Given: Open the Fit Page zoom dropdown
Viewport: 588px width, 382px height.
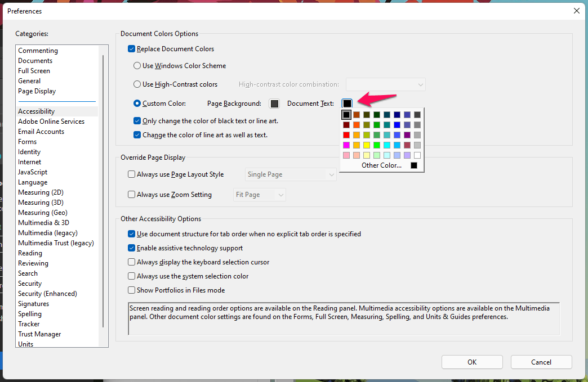Looking at the screenshot, I should pos(260,195).
